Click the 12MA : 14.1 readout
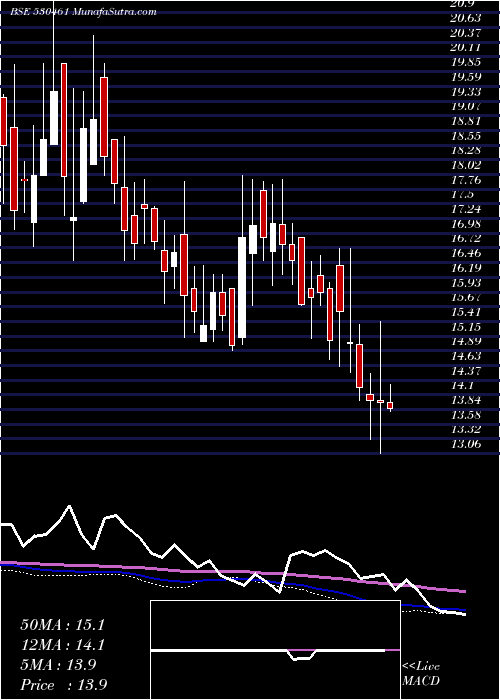Image resolution: width=500 pixels, height=700 pixels. tap(62, 645)
